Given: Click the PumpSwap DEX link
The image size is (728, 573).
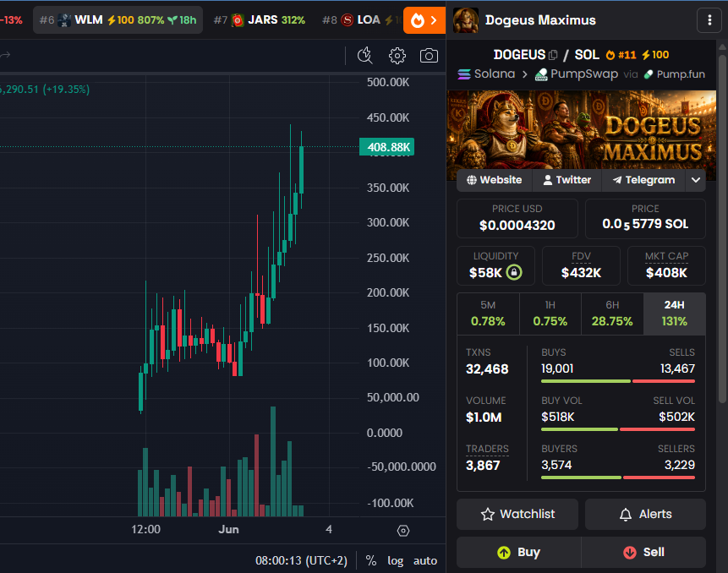Looking at the screenshot, I should 577,74.
